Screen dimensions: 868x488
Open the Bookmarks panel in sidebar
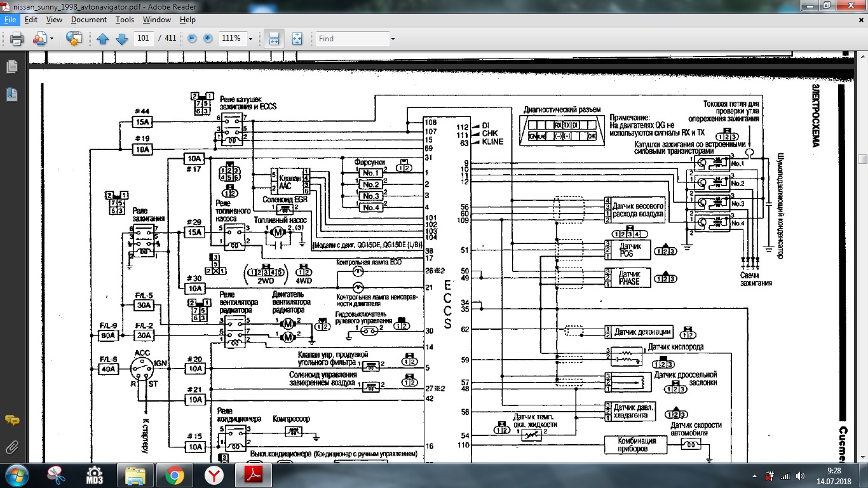pos(11,95)
